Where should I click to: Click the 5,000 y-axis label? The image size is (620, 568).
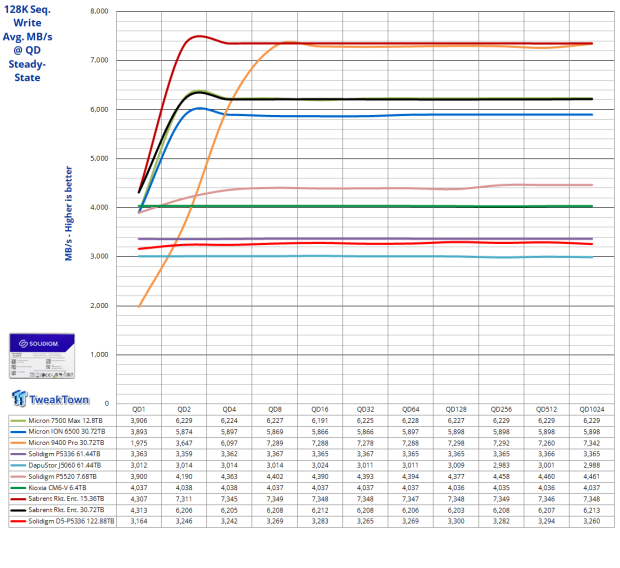(x=99, y=159)
